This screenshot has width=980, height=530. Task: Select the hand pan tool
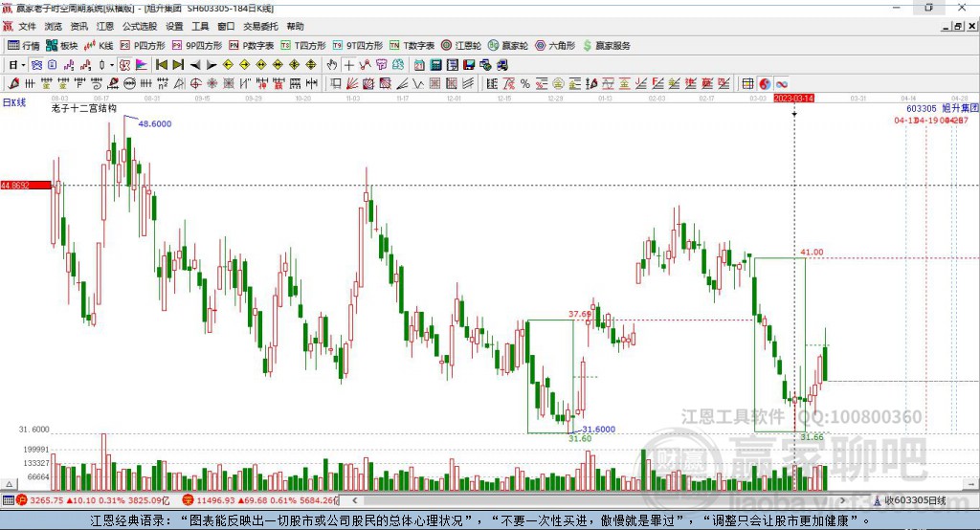(332, 65)
